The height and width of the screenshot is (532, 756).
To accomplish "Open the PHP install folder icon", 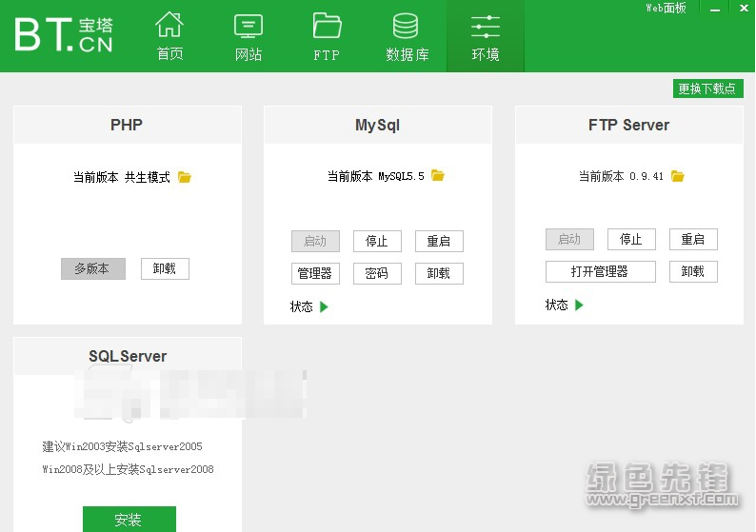I will (184, 177).
